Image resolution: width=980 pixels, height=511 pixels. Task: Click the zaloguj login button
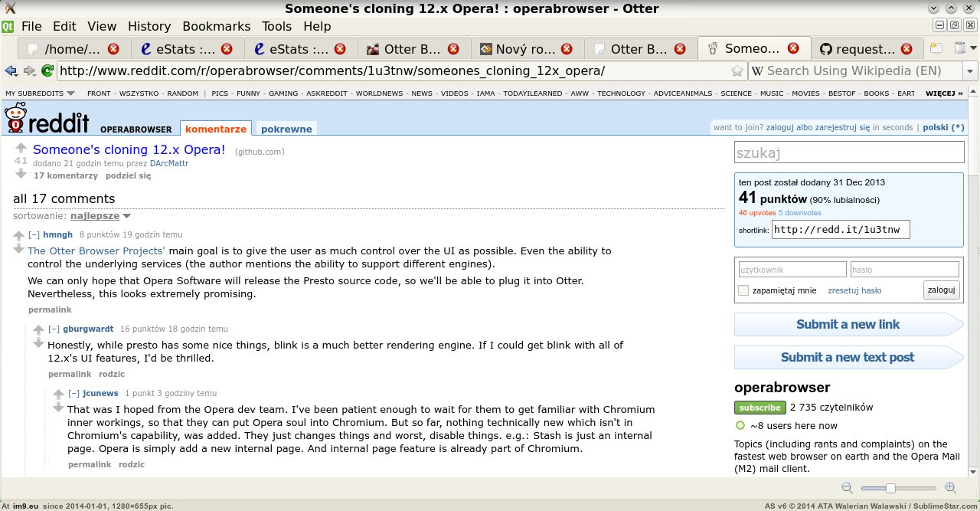click(941, 290)
